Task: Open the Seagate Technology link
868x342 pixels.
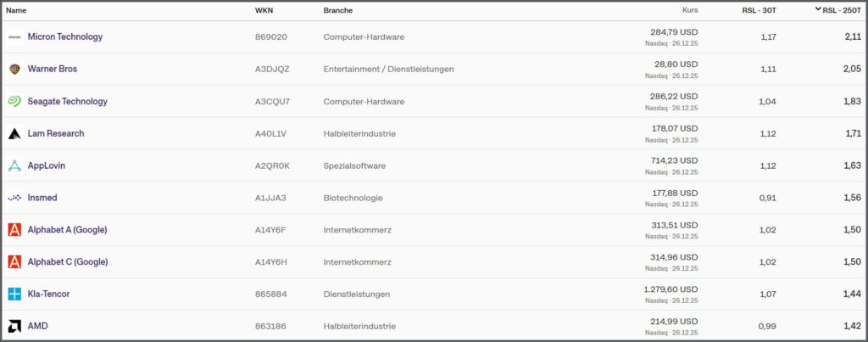Action: point(68,102)
